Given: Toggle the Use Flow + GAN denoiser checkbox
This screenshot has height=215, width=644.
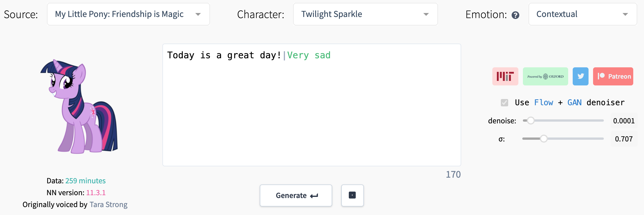Looking at the screenshot, I should pos(504,102).
